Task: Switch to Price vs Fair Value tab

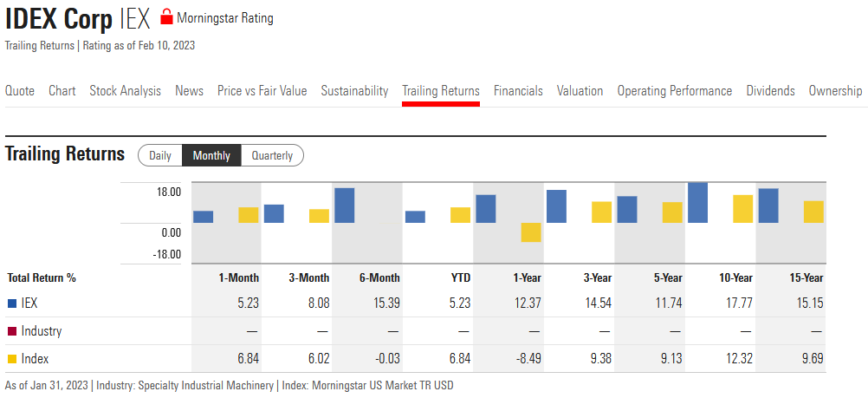Action: coord(262,91)
